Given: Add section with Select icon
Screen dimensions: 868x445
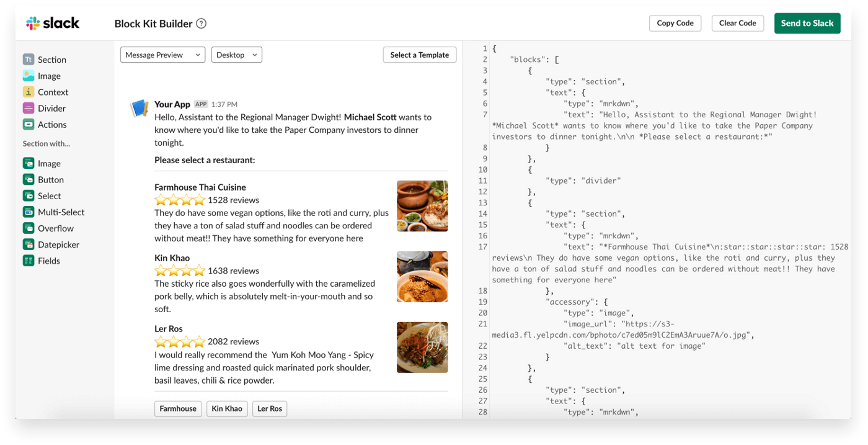Looking at the screenshot, I should (x=29, y=196).
